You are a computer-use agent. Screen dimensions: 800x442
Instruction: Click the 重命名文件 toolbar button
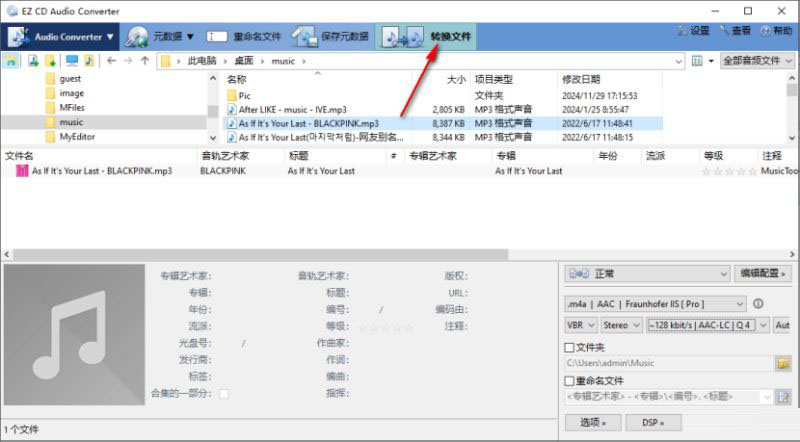[244, 37]
